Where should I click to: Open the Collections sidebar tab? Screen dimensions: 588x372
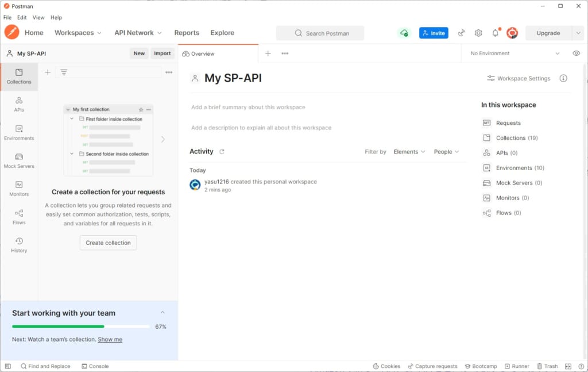(19, 76)
